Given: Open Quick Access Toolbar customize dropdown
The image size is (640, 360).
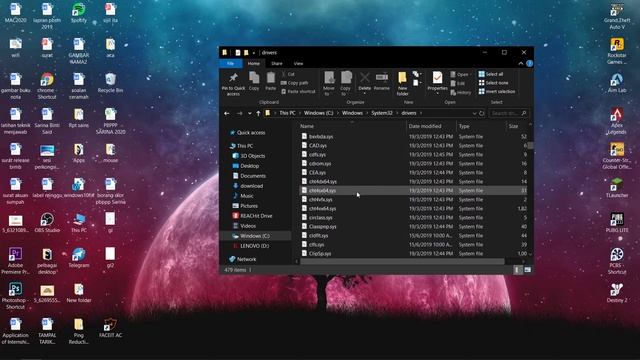Looking at the screenshot, I should click(x=253, y=53).
